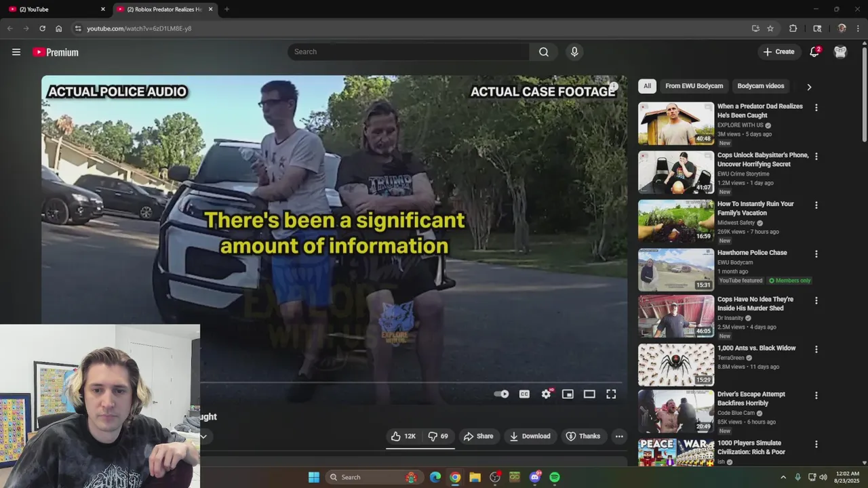Enter full screen mode
Screen dimensions: 868x488
(x=611, y=394)
